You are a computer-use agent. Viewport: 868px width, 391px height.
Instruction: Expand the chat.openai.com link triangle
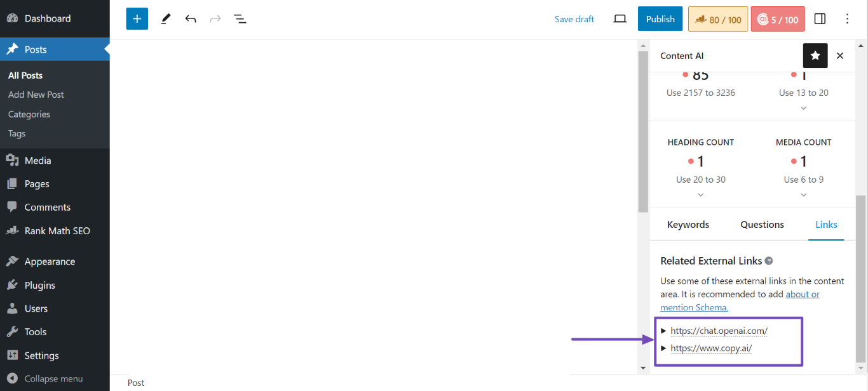tap(664, 331)
